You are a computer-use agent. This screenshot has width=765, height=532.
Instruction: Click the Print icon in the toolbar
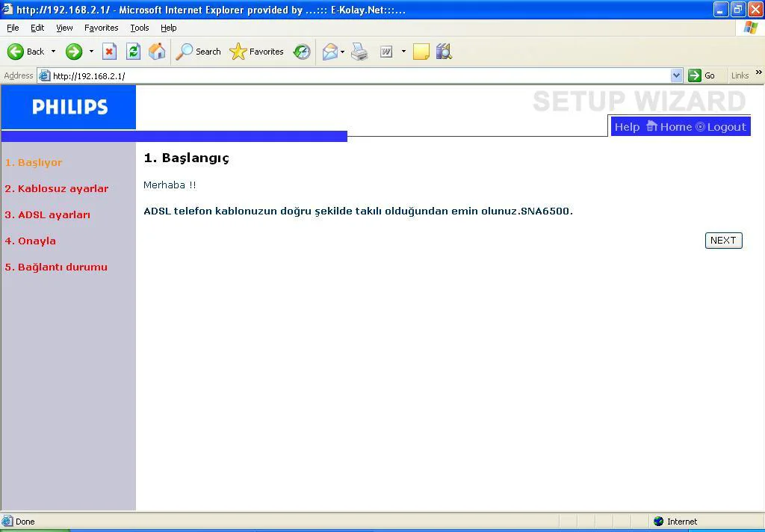pyautogui.click(x=359, y=52)
